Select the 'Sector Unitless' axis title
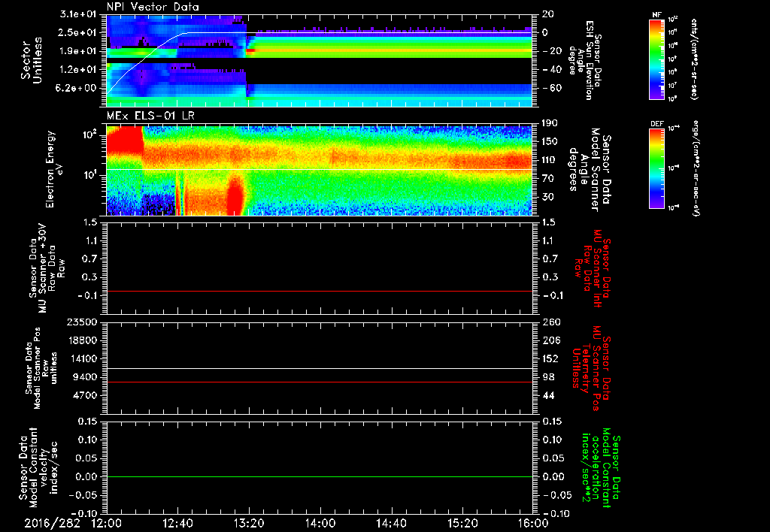Viewport: 770px width, 532px height. 32,60
